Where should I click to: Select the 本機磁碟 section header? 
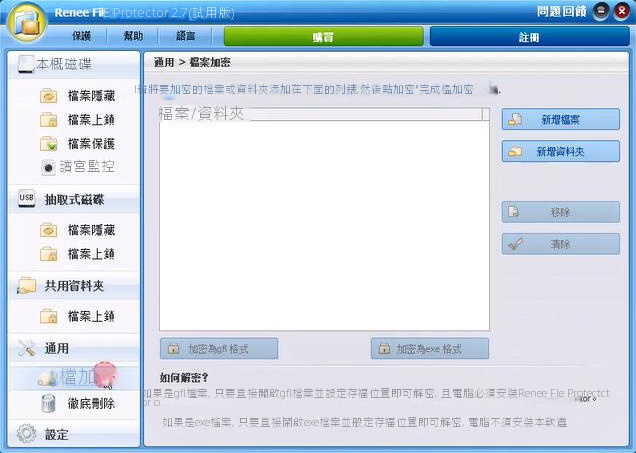[74, 64]
